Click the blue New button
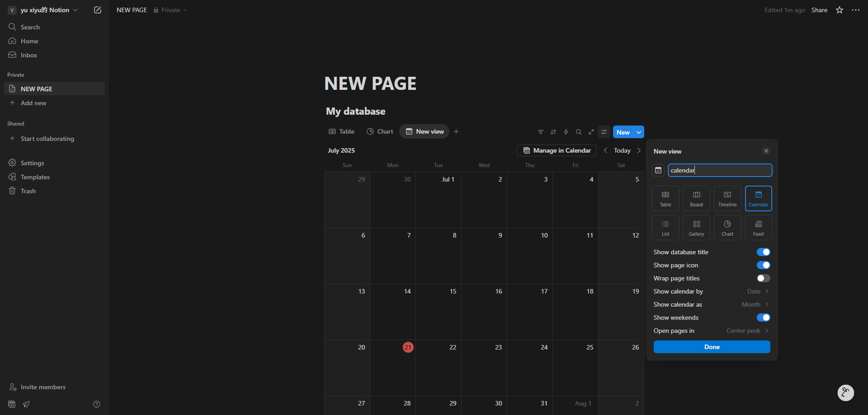Screen dimensions: 868x415 point(623,132)
